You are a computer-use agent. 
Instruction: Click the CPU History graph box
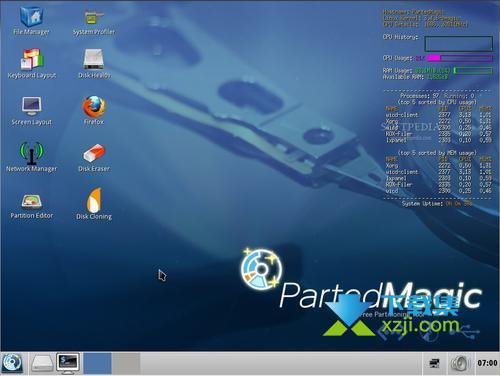459,44
